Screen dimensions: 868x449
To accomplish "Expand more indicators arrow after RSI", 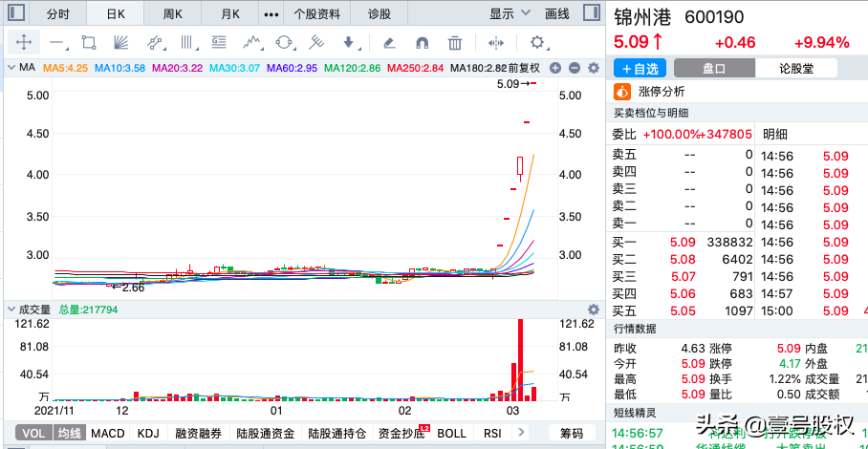I will 520,432.
